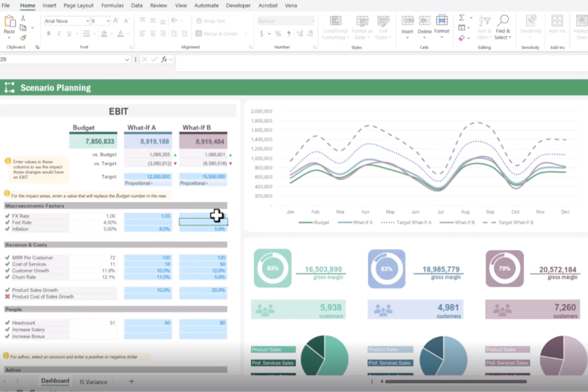
Task: Select the Format Painter icon
Action: (23, 38)
